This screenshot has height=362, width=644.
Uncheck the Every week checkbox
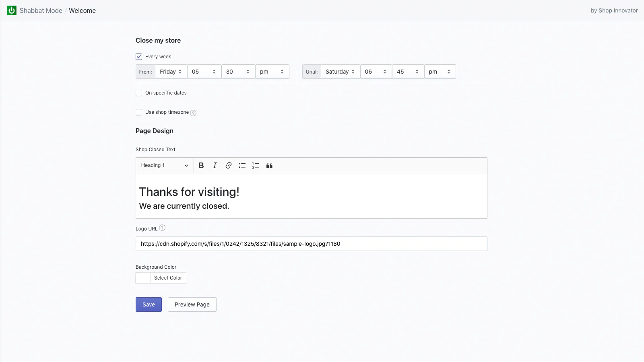tap(139, 57)
